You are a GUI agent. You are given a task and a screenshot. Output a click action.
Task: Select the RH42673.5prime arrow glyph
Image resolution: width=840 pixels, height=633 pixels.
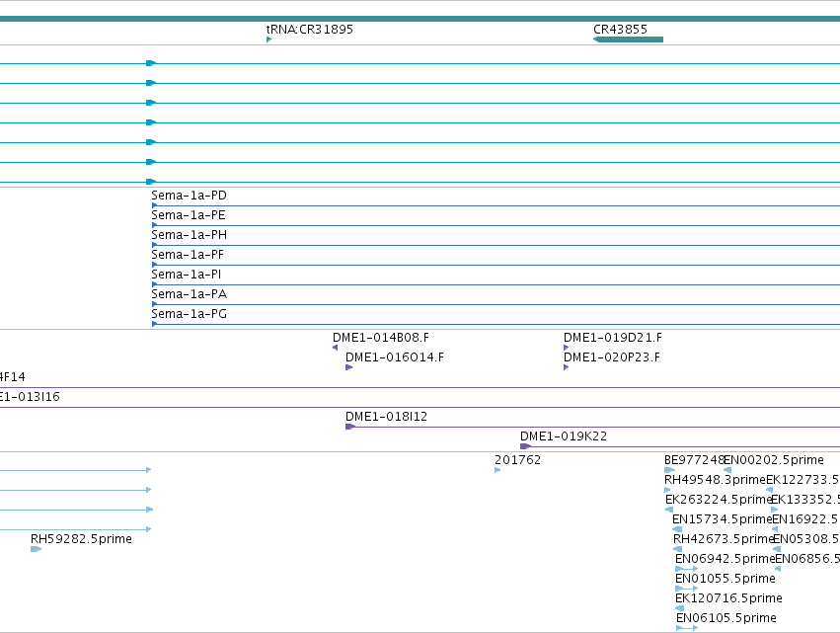coord(678,549)
